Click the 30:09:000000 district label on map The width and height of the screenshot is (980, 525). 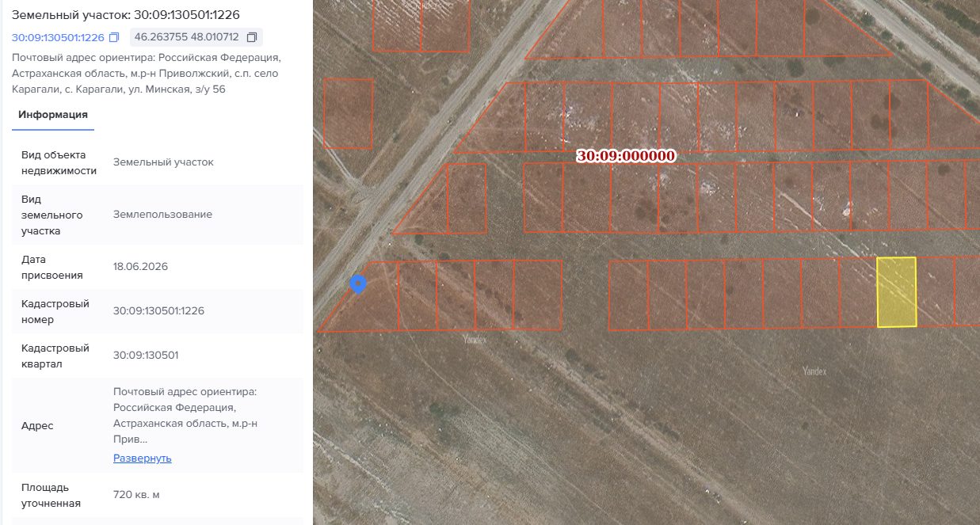click(x=626, y=156)
